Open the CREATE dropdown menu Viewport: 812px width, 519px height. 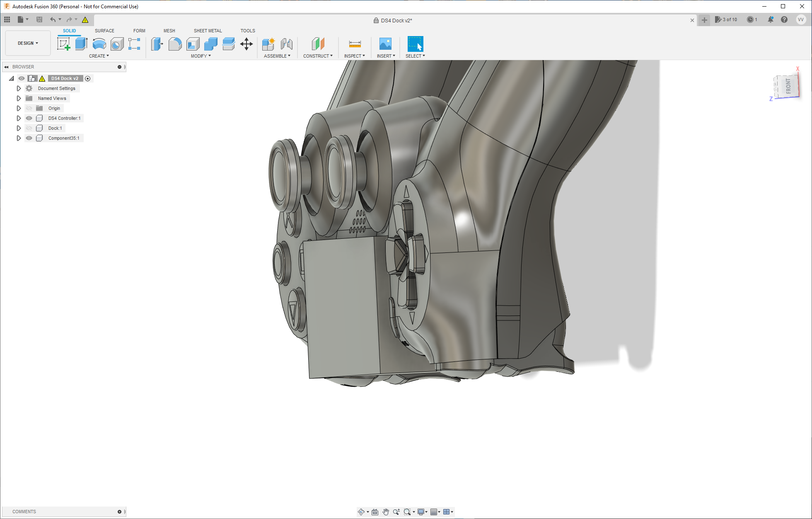point(99,56)
